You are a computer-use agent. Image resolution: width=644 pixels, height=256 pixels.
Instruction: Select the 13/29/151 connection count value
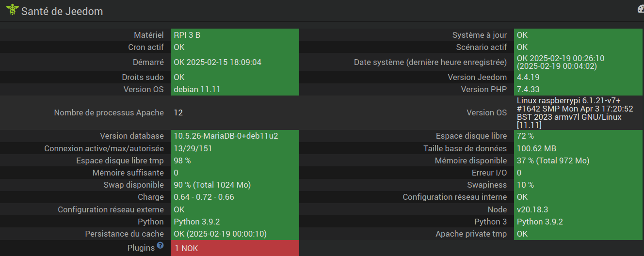coord(235,148)
